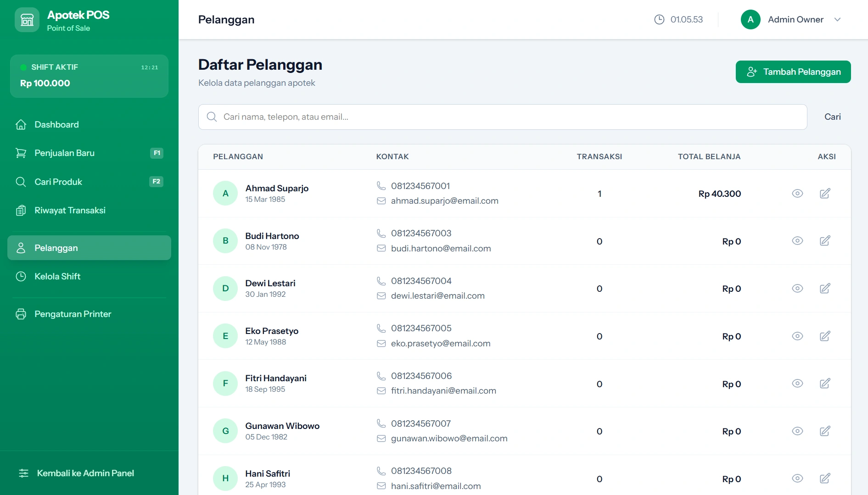The height and width of the screenshot is (495, 868).
Task: Click total Rp 40.300 for Ahmad Suparjo
Action: 719,194
